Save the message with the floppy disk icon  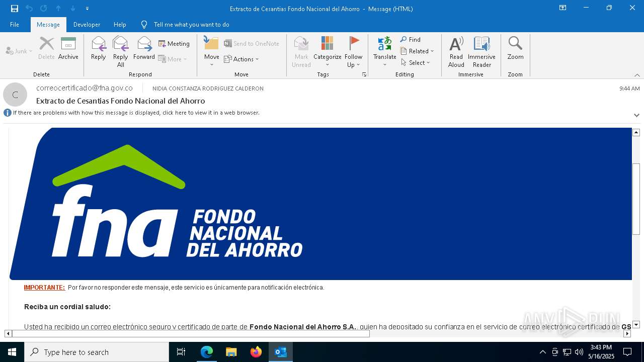pos(14,9)
